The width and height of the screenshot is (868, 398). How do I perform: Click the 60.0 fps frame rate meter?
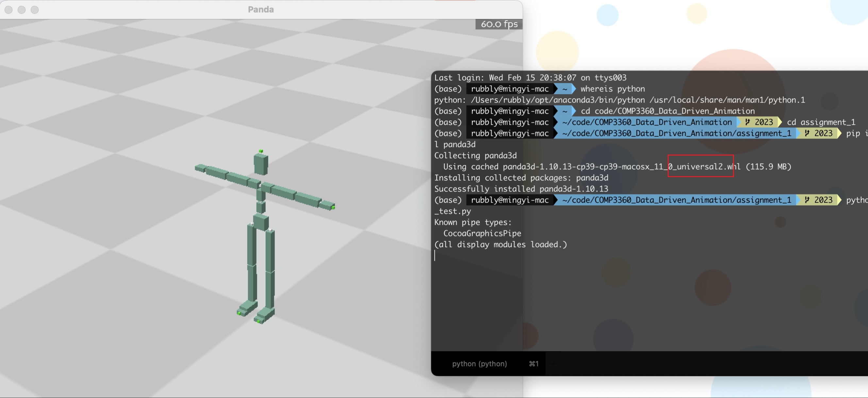[x=499, y=24]
